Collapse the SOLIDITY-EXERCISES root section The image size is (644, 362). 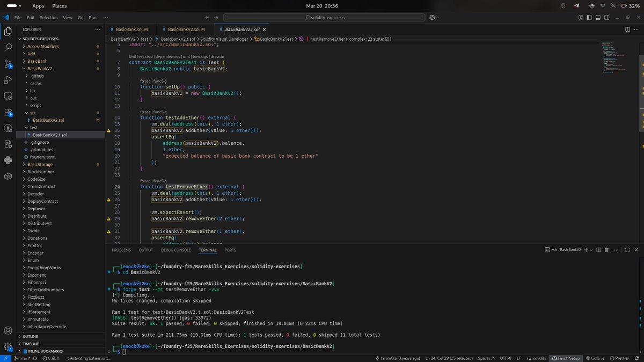[x=61, y=39]
